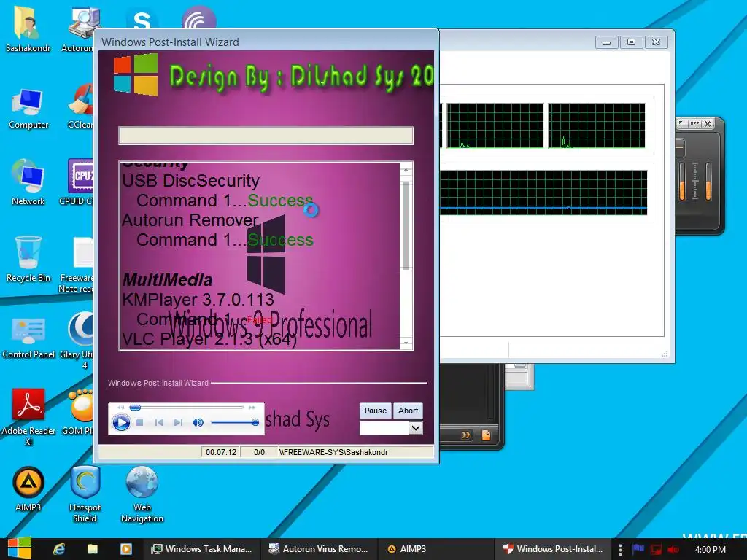This screenshot has height=560, width=747.
Task: Click the stop button in the media player
Action: (x=140, y=422)
